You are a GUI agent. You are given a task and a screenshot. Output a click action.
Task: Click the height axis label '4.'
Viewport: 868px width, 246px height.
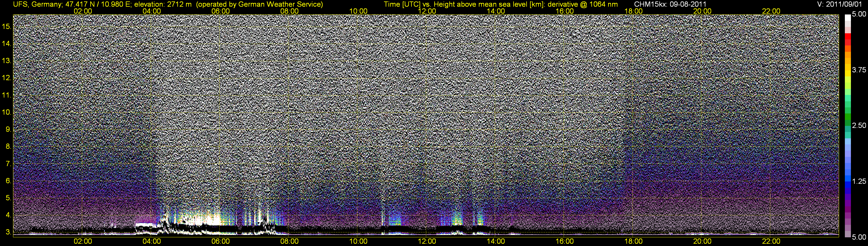(x=8, y=215)
